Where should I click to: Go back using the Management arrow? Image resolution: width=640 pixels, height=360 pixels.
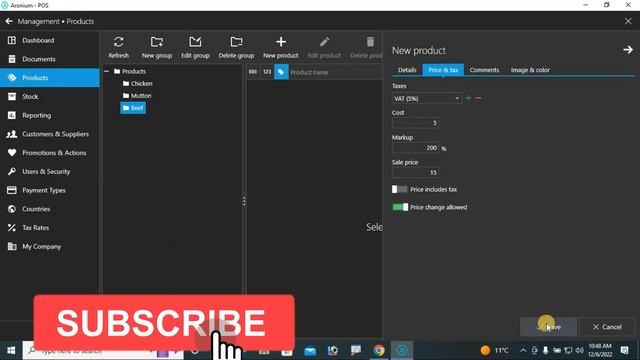pyautogui.click(x=9, y=21)
